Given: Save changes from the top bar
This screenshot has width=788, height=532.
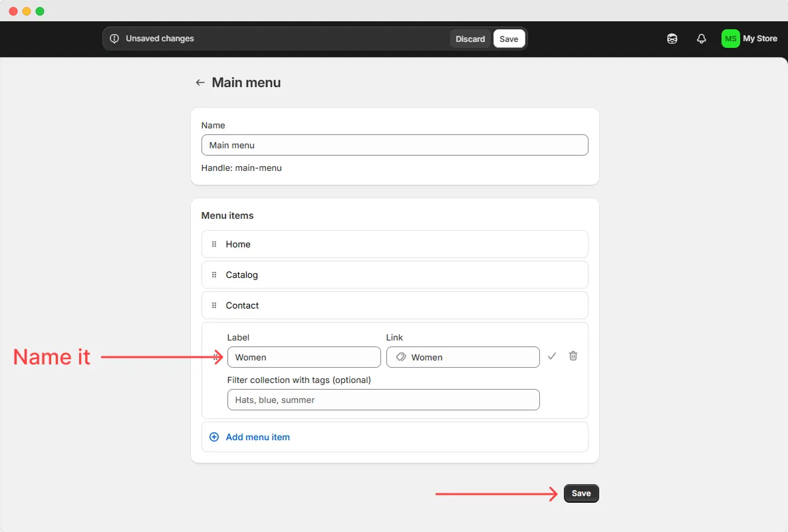Looking at the screenshot, I should tap(509, 39).
